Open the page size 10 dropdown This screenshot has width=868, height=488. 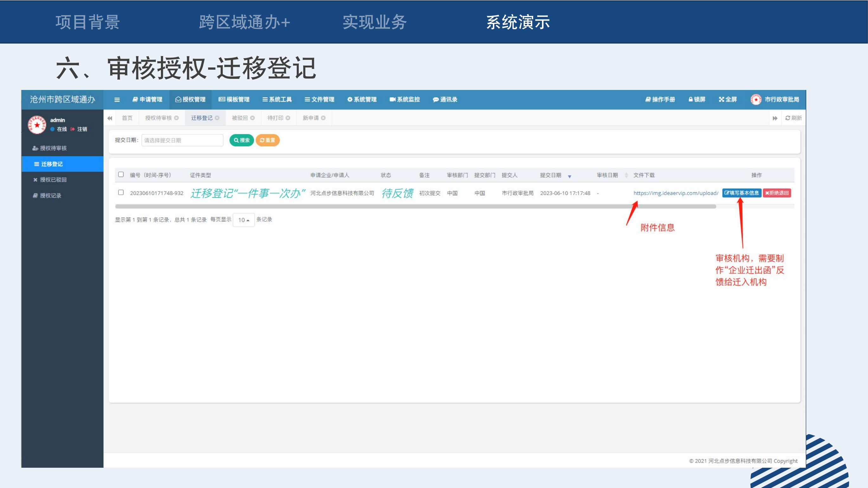coord(243,220)
